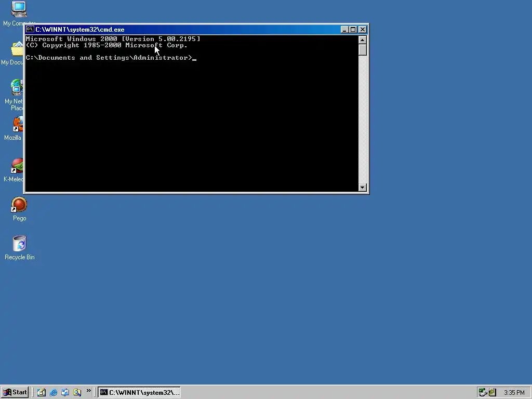This screenshot has width=532, height=399.
Task: Click the Copyright 1985-2000 Microsoft Corp. line
Action: click(107, 45)
